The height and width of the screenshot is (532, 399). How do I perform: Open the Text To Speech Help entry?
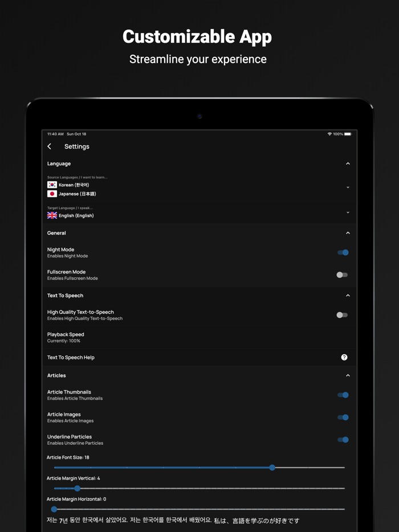pos(199,357)
